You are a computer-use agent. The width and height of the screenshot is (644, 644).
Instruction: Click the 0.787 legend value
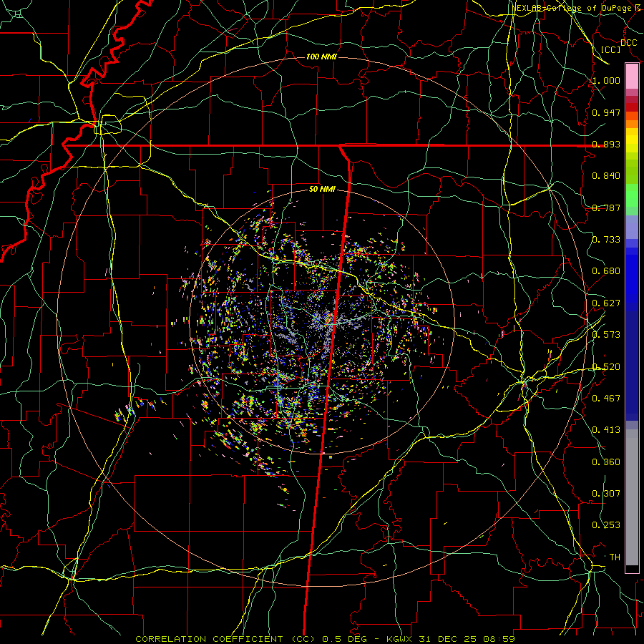606,208
